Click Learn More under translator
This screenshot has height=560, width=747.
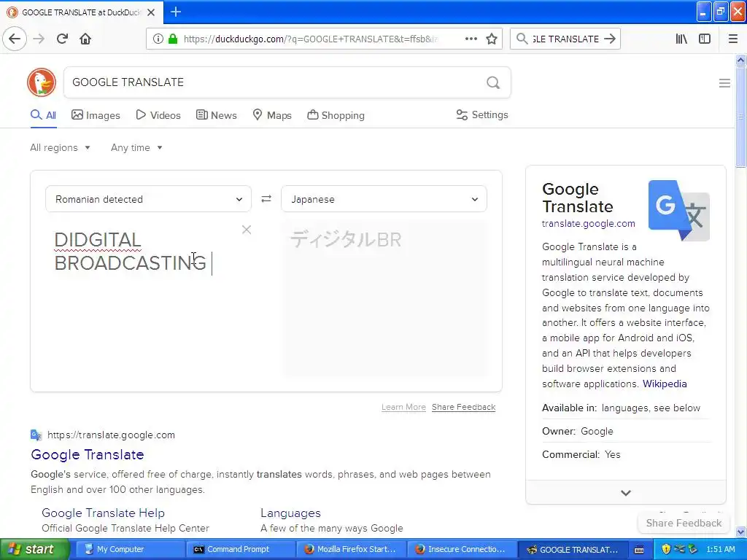[403, 407]
